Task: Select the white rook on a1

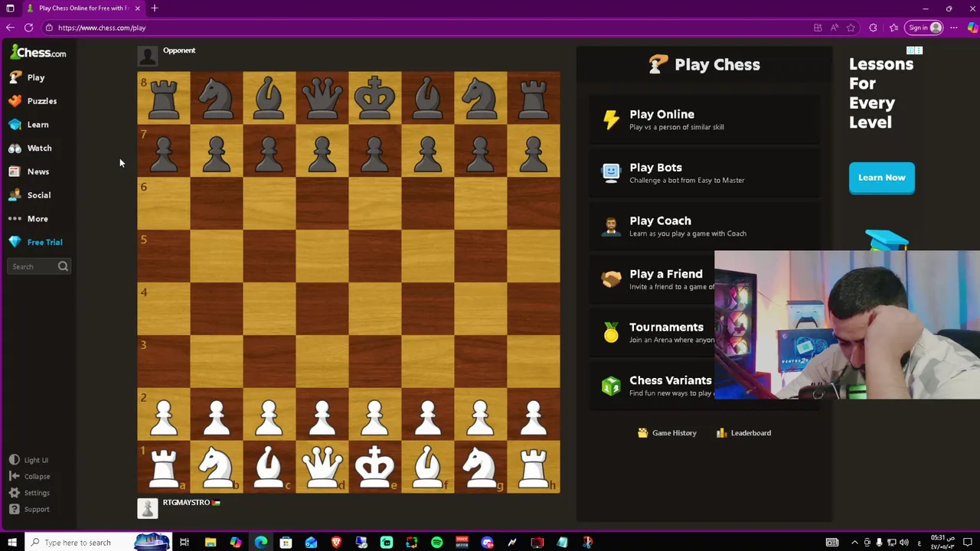Action: 164,467
